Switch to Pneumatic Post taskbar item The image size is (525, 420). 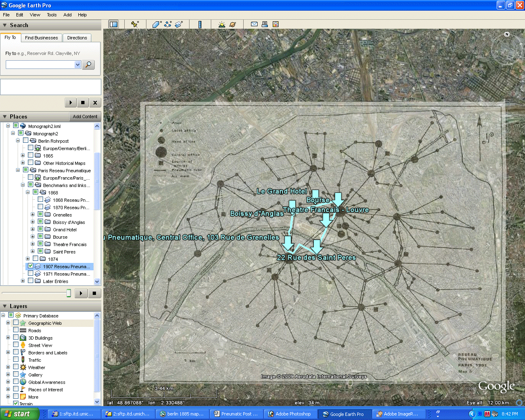[236, 414]
